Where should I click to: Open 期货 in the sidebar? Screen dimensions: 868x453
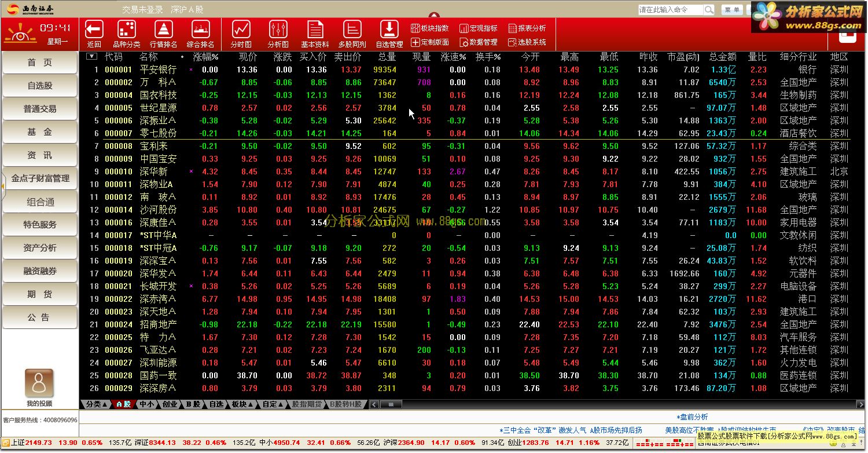click(x=40, y=294)
